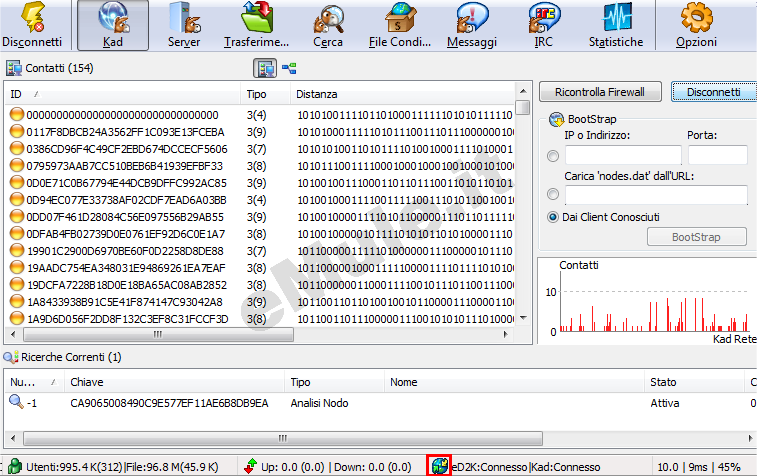Open the Cerca search window
Viewport: 757px width, 476px height.
pos(328,24)
